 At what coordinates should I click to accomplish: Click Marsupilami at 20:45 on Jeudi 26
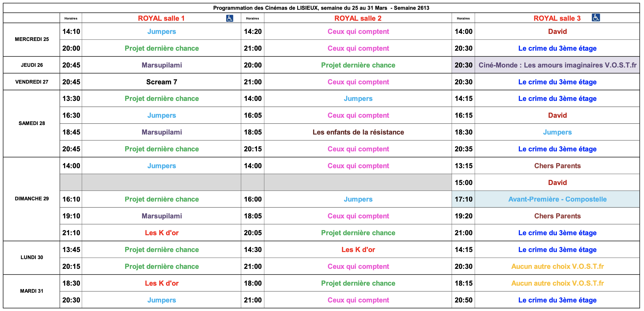coord(161,65)
